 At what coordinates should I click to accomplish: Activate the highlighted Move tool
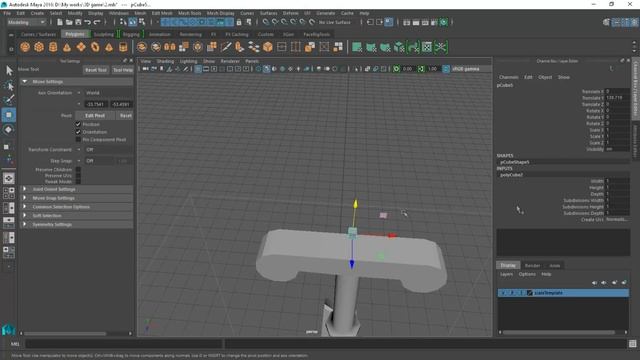[9, 115]
